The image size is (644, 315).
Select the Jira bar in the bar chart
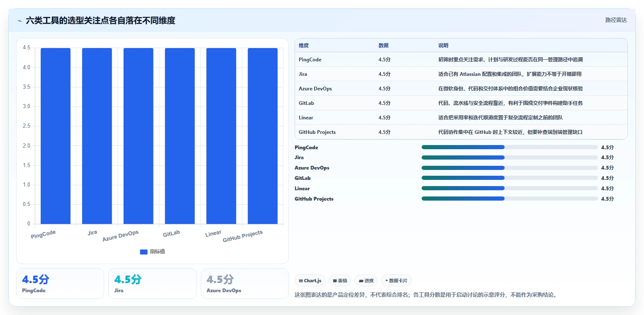97,136
